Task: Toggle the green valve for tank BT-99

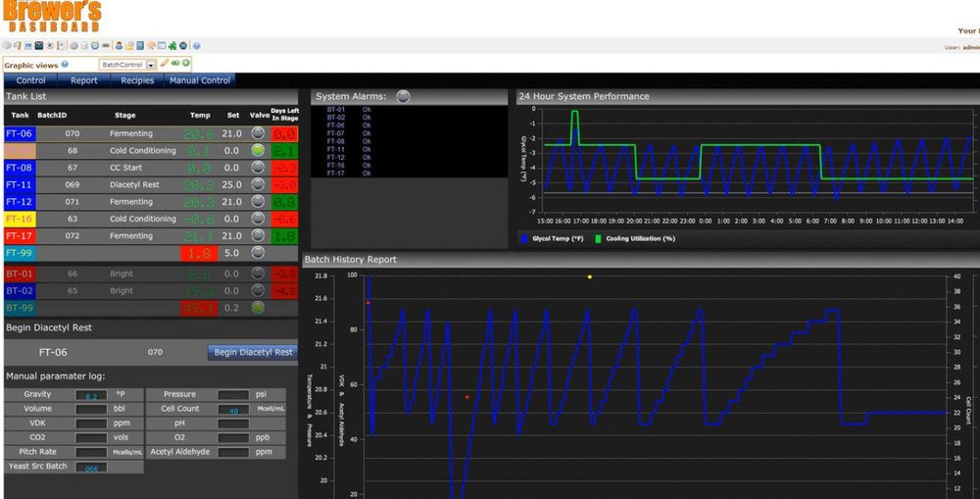Action: (x=258, y=307)
